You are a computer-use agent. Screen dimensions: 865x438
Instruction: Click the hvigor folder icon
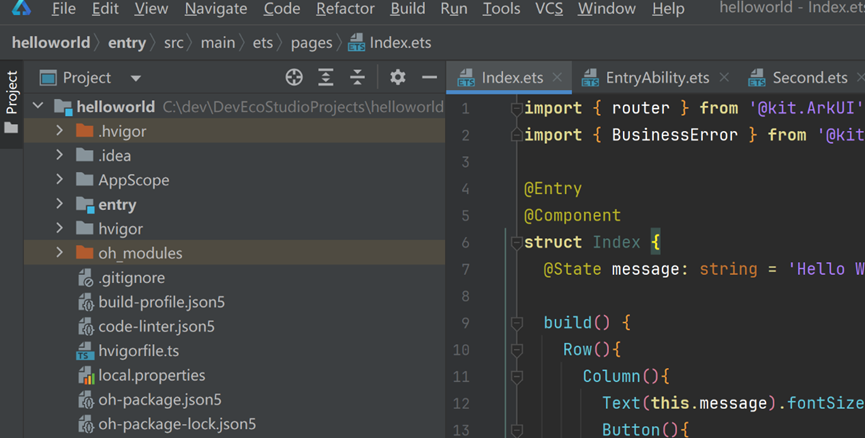coord(84,228)
